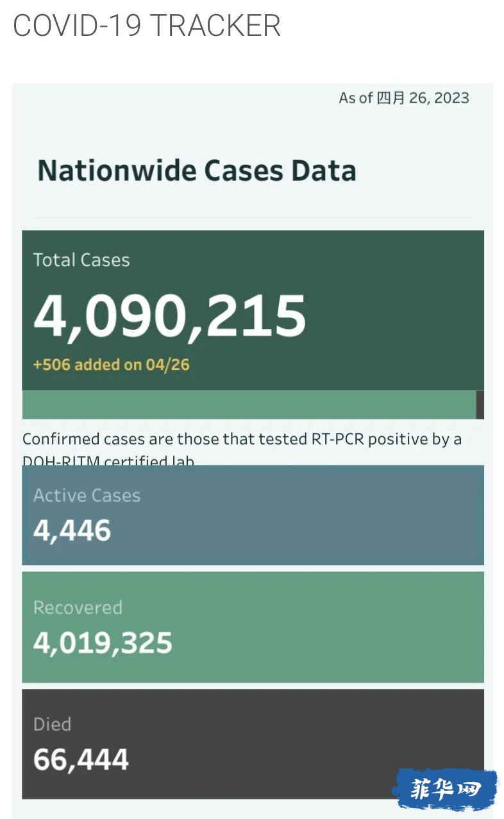Click the confirmed cases RT-PCR description text
The height and width of the screenshot is (819, 504).
242,439
